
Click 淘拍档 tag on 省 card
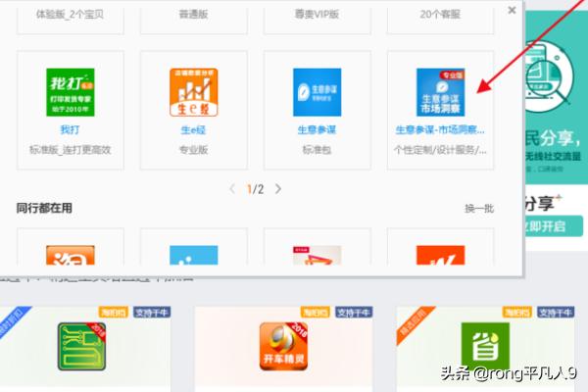pyautogui.click(x=516, y=312)
